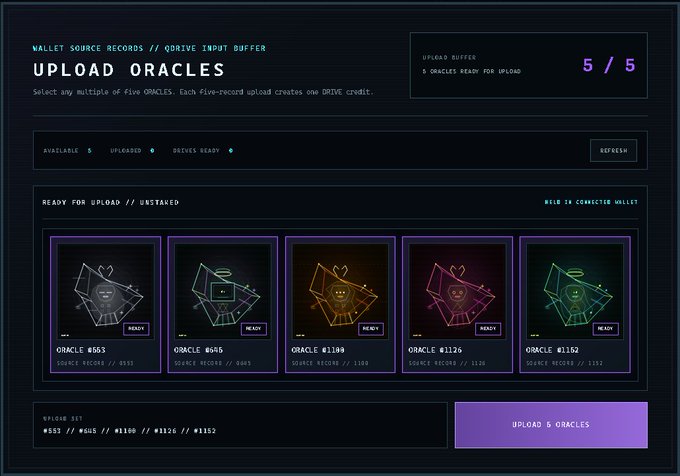The height and width of the screenshot is (476, 680).
Task: Click 'SOURCE RECORD // 1152' text
Action: point(565,363)
